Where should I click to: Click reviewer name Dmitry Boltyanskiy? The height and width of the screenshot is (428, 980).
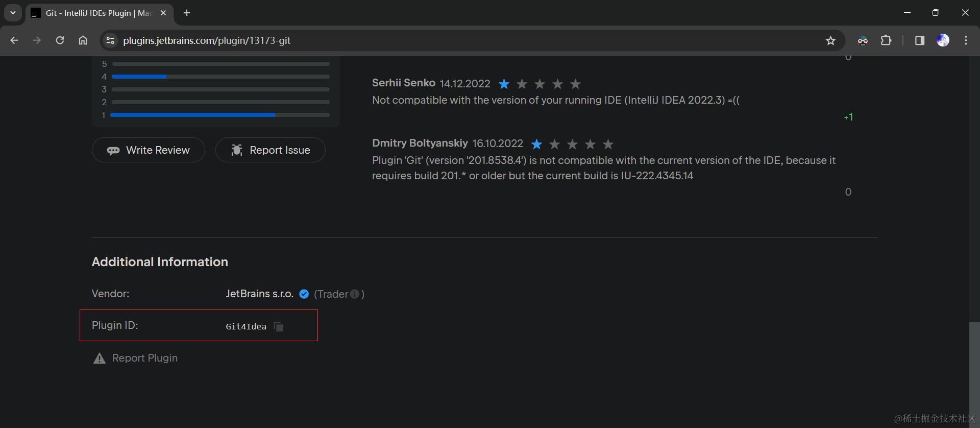click(x=420, y=143)
